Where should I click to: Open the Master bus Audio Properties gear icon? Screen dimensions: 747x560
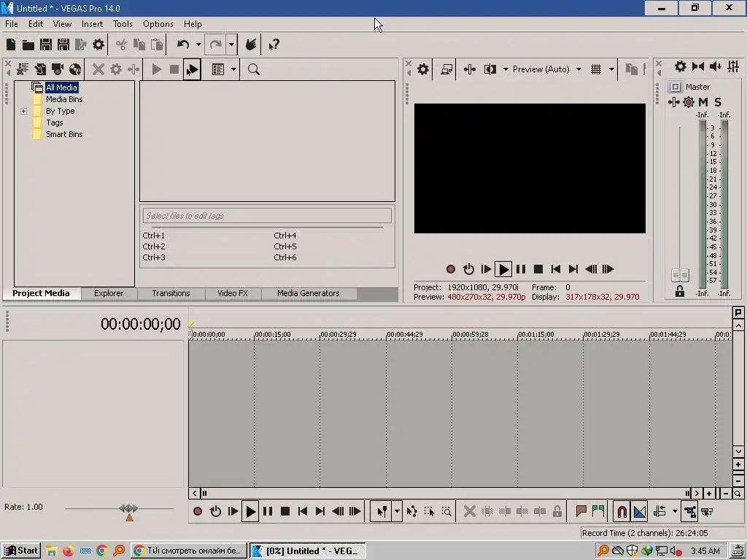pos(681,66)
